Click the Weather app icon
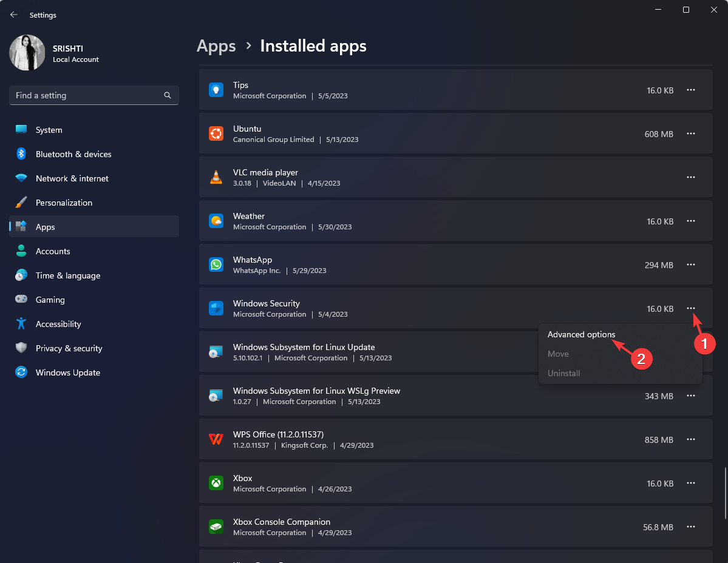The height and width of the screenshot is (563, 728). point(216,221)
